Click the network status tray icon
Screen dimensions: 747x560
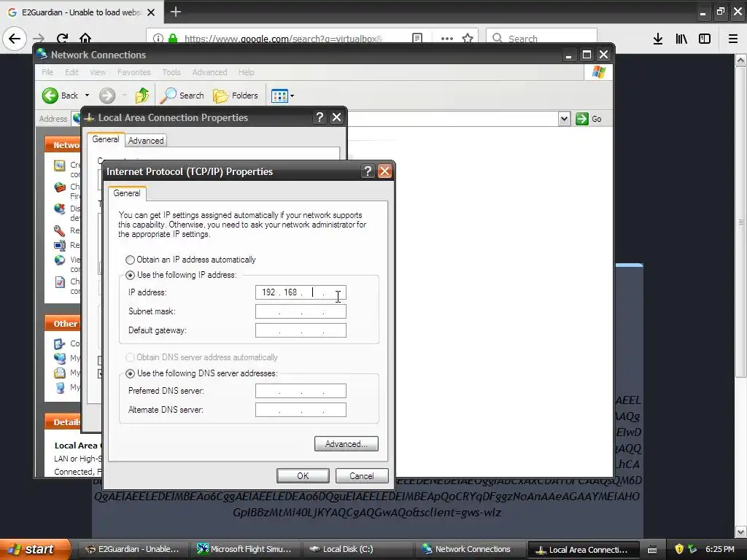pos(693,550)
